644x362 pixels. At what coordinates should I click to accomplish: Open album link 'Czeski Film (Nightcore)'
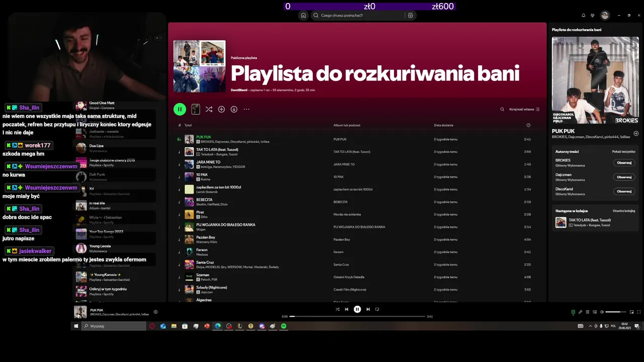point(350,290)
